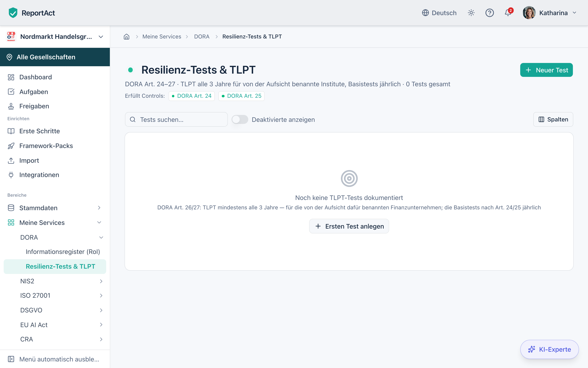This screenshot has height=368, width=588.
Task: Expand the Nordmarkt Handelsgr... company switcher
Action: pos(55,37)
